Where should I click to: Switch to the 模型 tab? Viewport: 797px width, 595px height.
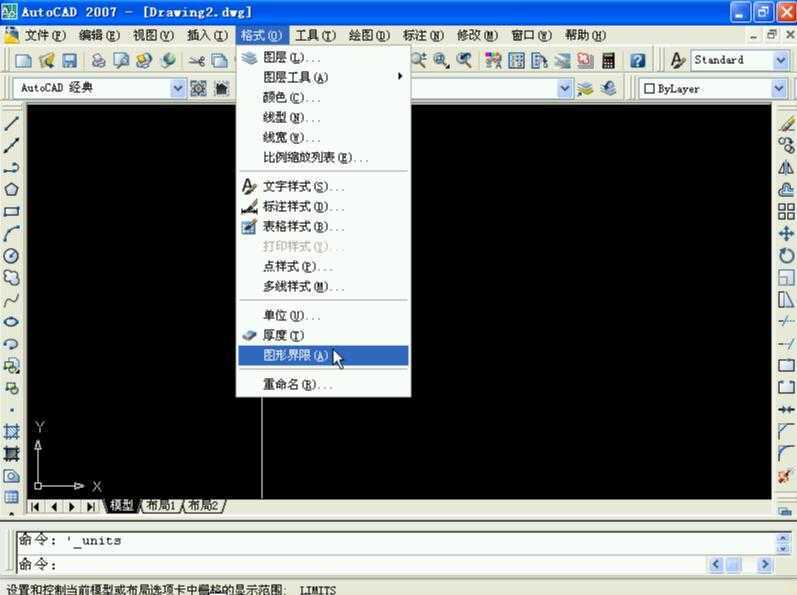tap(121, 506)
